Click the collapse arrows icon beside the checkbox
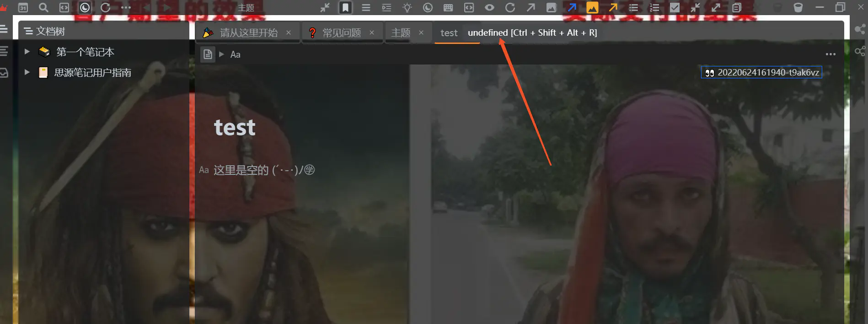 [x=695, y=7]
